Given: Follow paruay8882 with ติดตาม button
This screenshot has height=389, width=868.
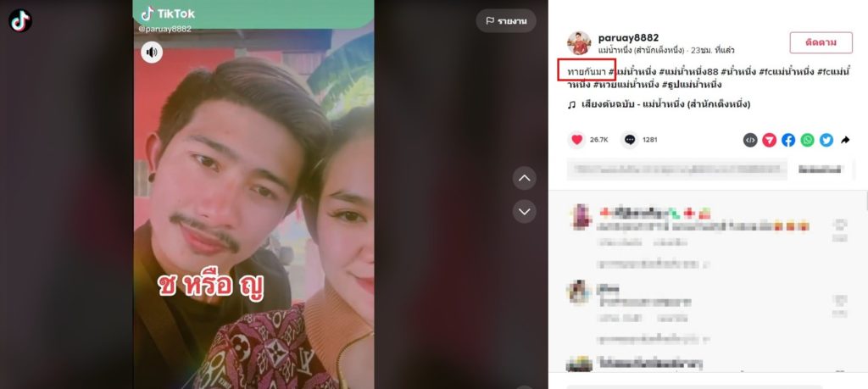Looking at the screenshot, I should (x=821, y=42).
